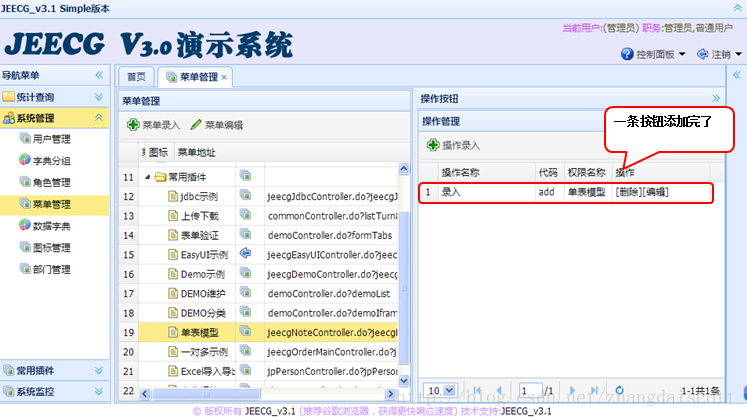Collapse the 操作按钮 panel
Screen dimensions: 747x417
coord(716,98)
